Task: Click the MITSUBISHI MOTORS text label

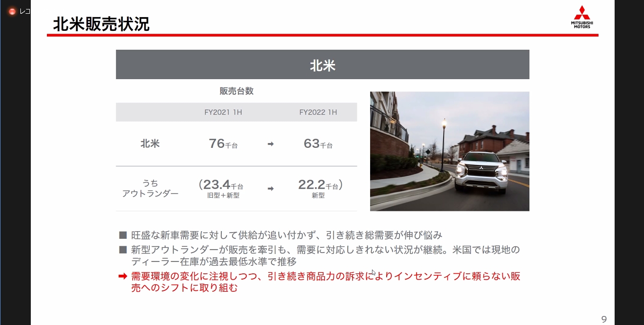Action: [582, 25]
